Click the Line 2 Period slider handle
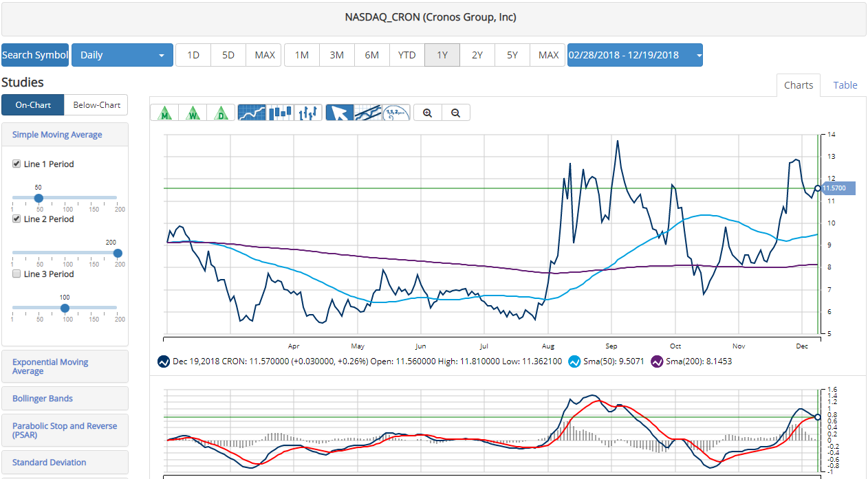 coord(118,253)
